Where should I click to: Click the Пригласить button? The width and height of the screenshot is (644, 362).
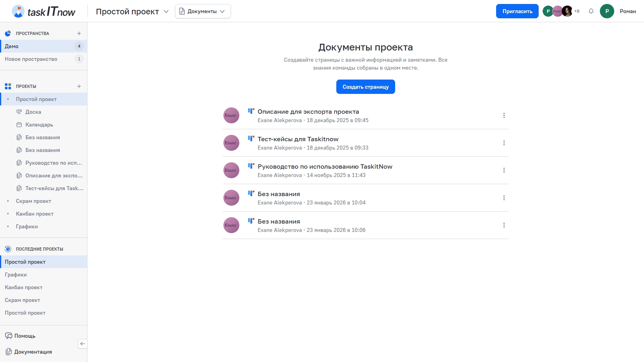coord(517,11)
